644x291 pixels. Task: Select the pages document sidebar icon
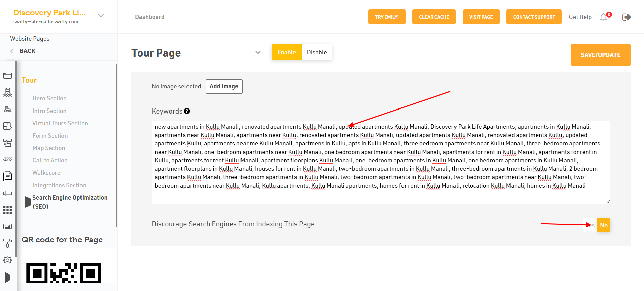coord(7,176)
